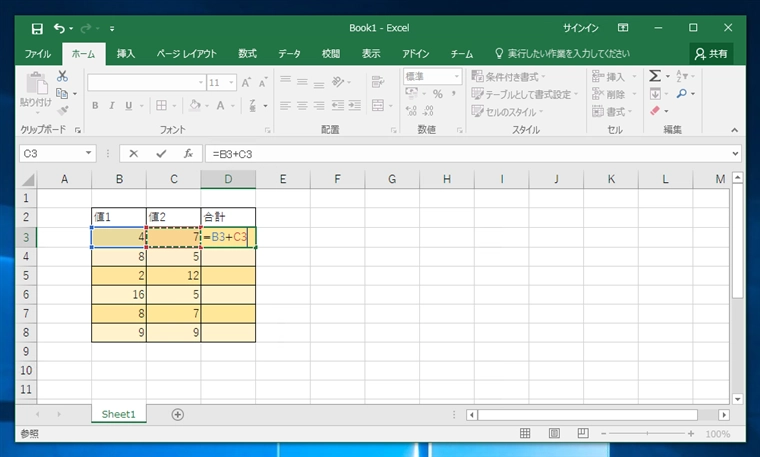This screenshot has height=457, width=760.
Task: Click the Percent Style icon
Action: pos(438,94)
